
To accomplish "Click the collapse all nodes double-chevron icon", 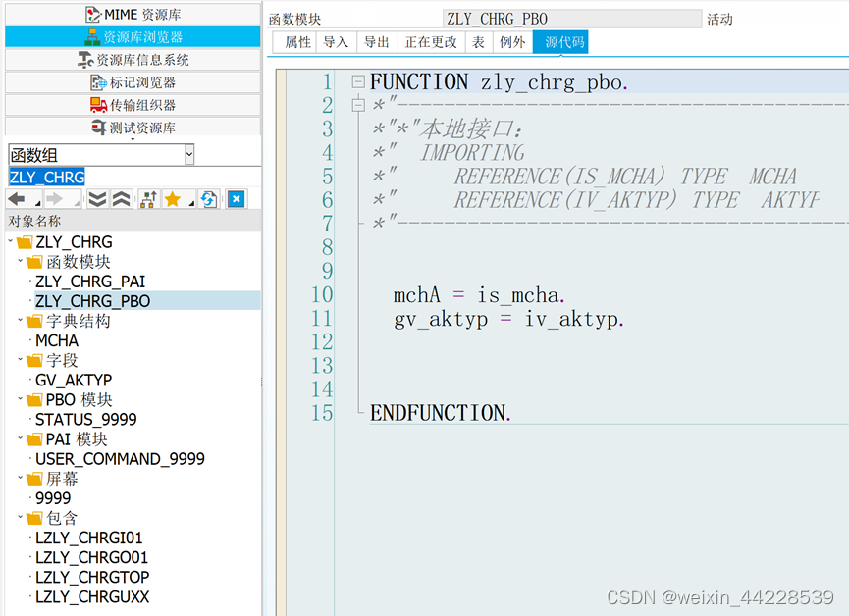I will click(x=121, y=199).
